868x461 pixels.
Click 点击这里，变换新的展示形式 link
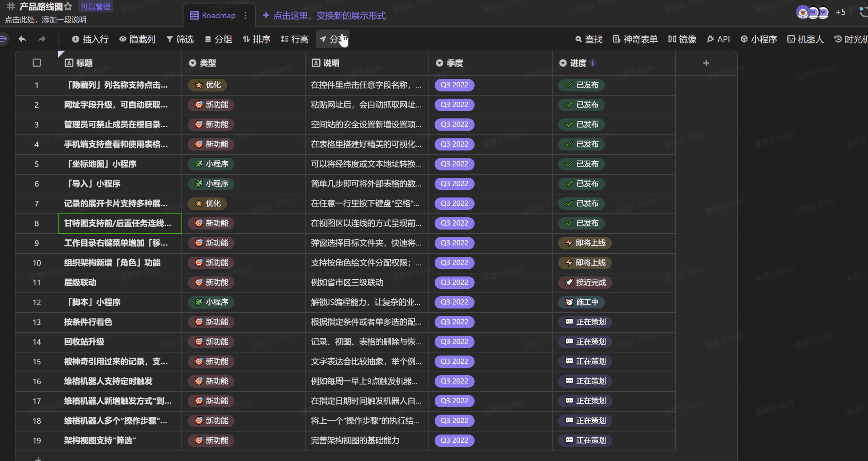tap(324, 16)
